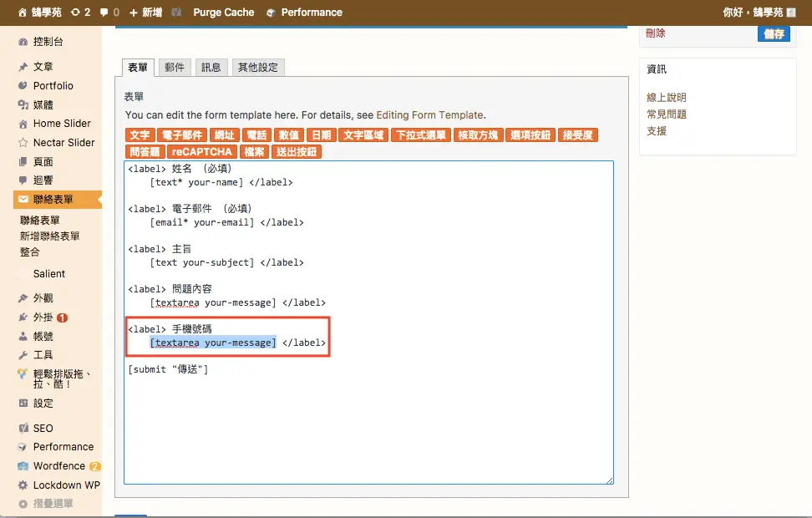Click the blue 儲存 save button

tap(774, 34)
